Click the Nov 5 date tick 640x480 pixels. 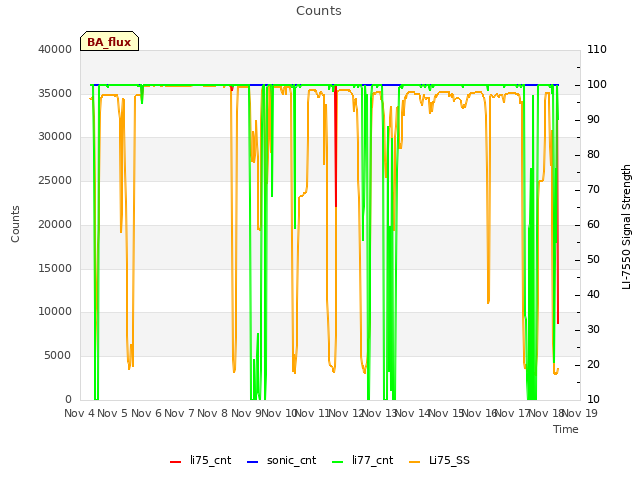tap(113, 413)
